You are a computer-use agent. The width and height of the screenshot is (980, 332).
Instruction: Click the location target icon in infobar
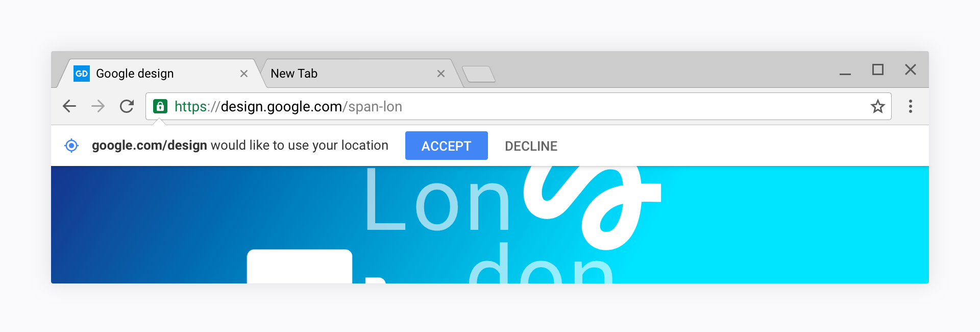point(71,146)
